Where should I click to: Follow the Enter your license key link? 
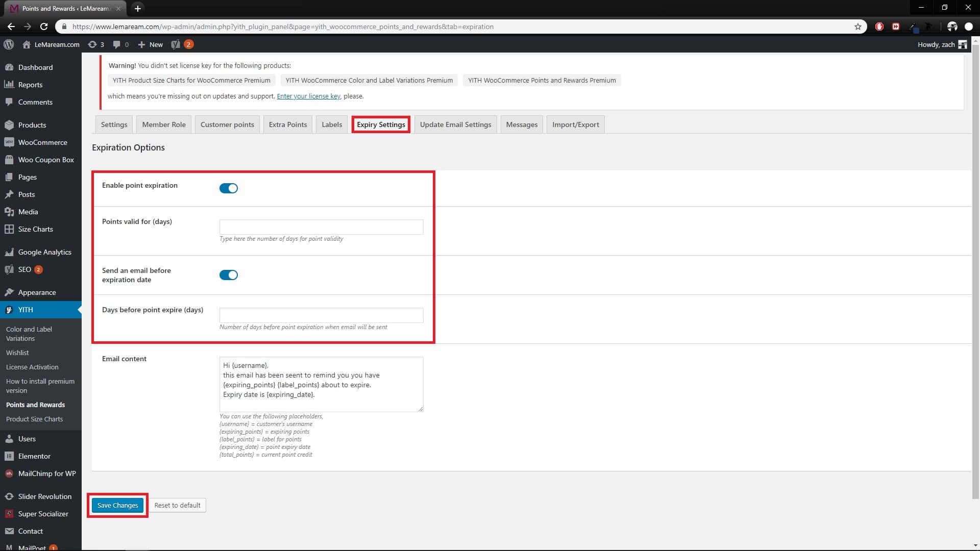tap(308, 96)
